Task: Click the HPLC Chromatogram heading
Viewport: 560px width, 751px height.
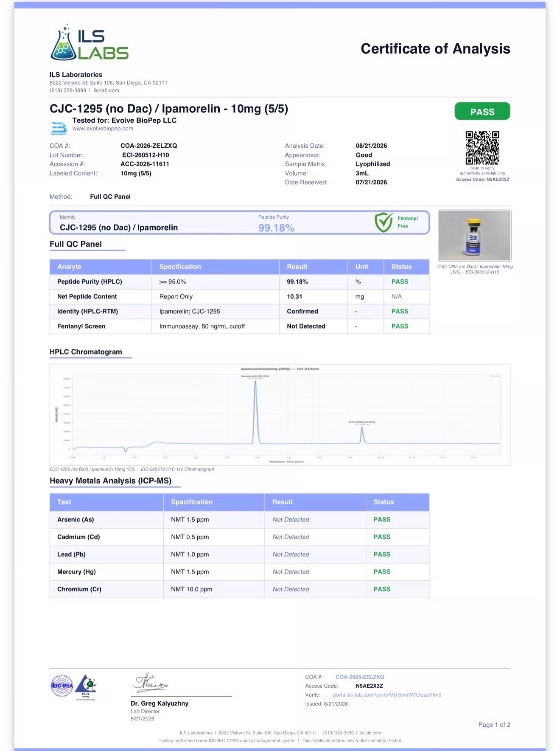Action: point(86,352)
